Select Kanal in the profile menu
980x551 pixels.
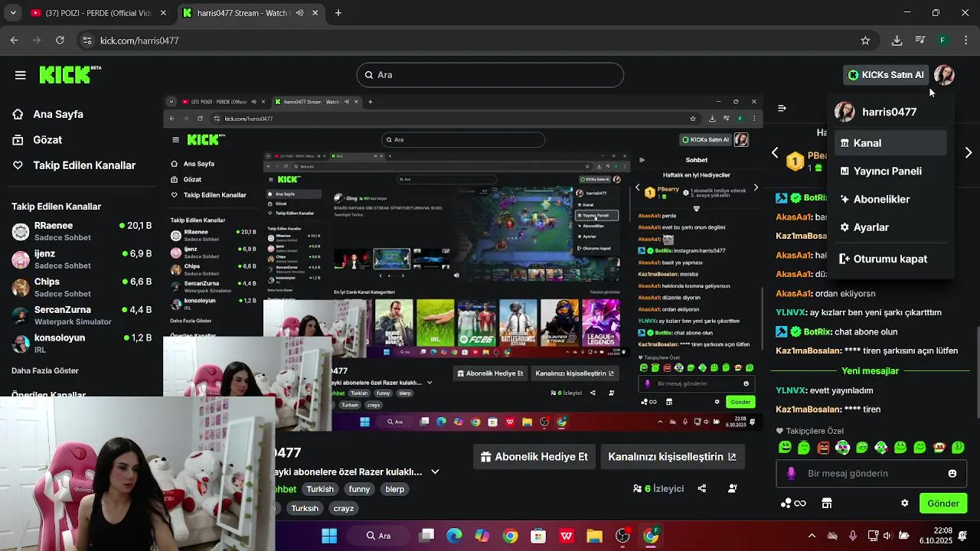click(x=890, y=143)
